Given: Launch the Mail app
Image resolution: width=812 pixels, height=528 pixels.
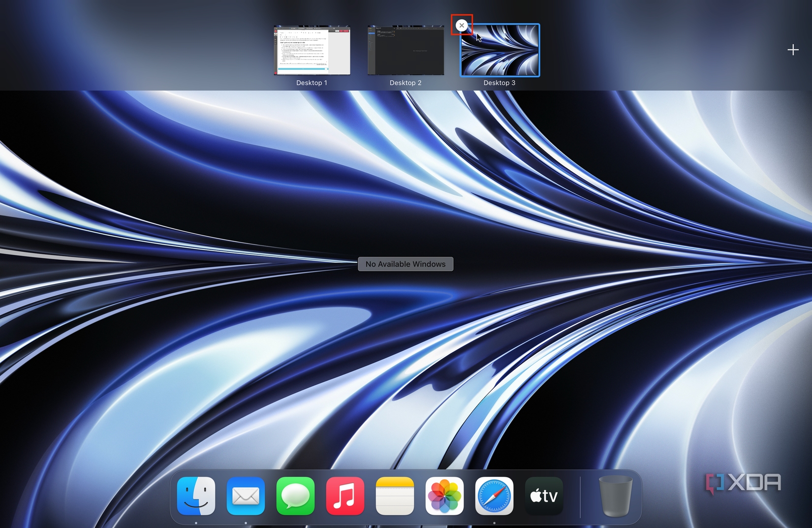Looking at the screenshot, I should [246, 496].
